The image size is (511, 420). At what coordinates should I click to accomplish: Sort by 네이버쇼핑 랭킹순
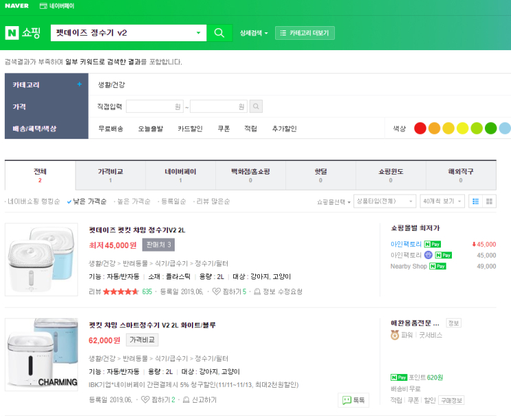34,201
